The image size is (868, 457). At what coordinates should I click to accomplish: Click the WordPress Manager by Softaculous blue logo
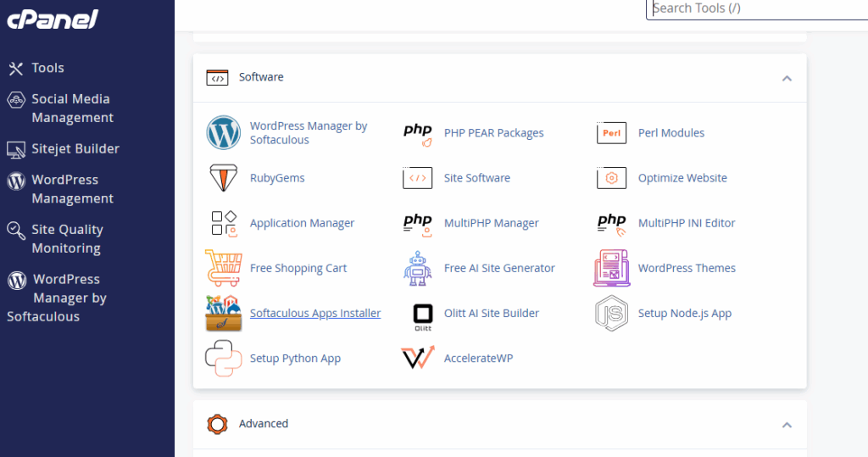coord(224,133)
